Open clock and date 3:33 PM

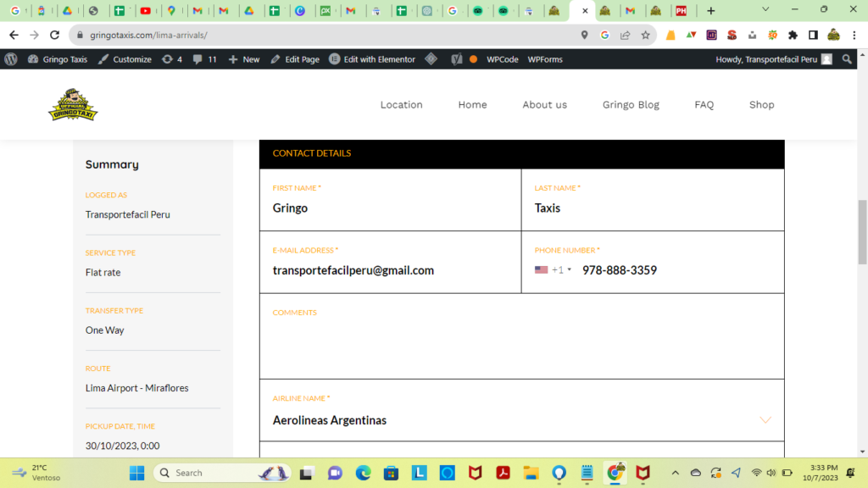point(820,473)
